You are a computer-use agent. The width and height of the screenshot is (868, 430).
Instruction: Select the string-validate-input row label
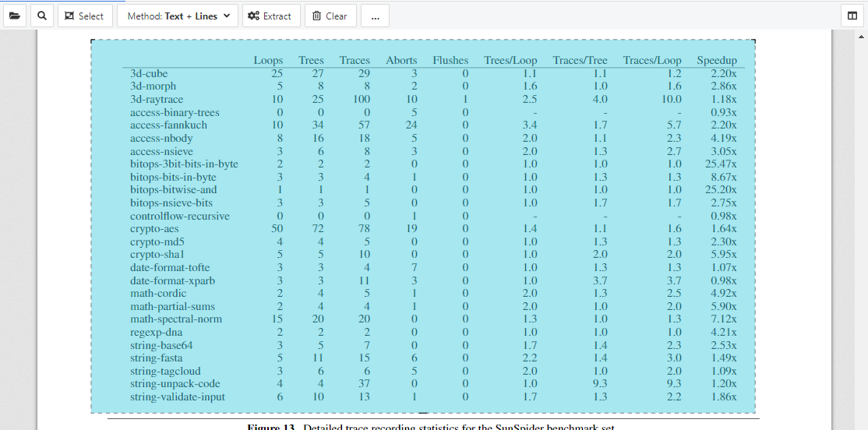(178, 397)
